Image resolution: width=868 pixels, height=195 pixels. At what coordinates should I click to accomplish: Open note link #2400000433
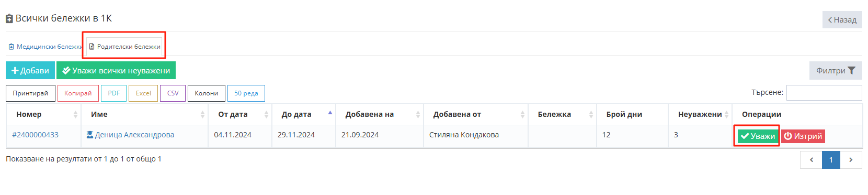tap(35, 135)
